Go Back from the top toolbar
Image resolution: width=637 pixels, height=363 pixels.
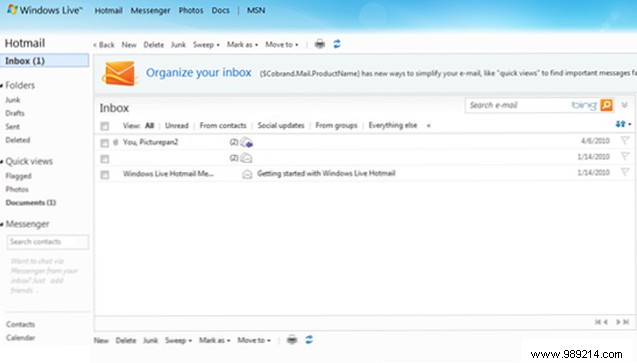[x=104, y=45]
